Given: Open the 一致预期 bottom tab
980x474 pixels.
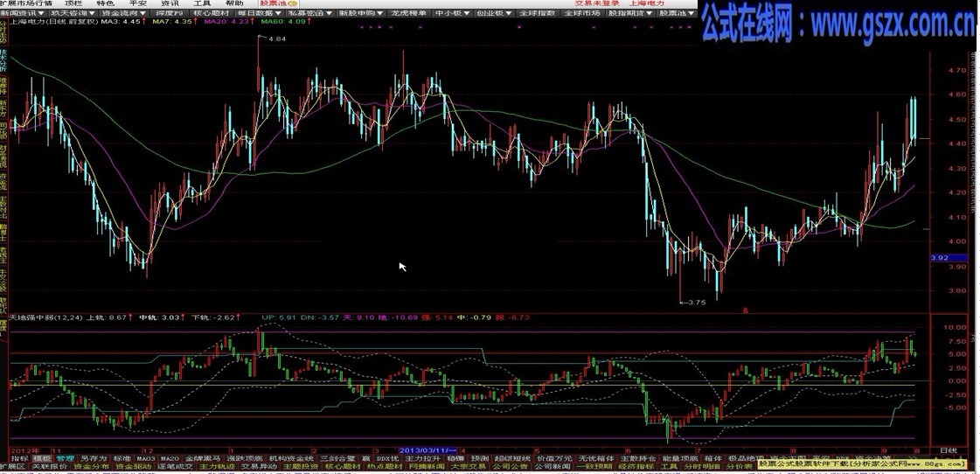Looking at the screenshot, I should click(594, 466).
